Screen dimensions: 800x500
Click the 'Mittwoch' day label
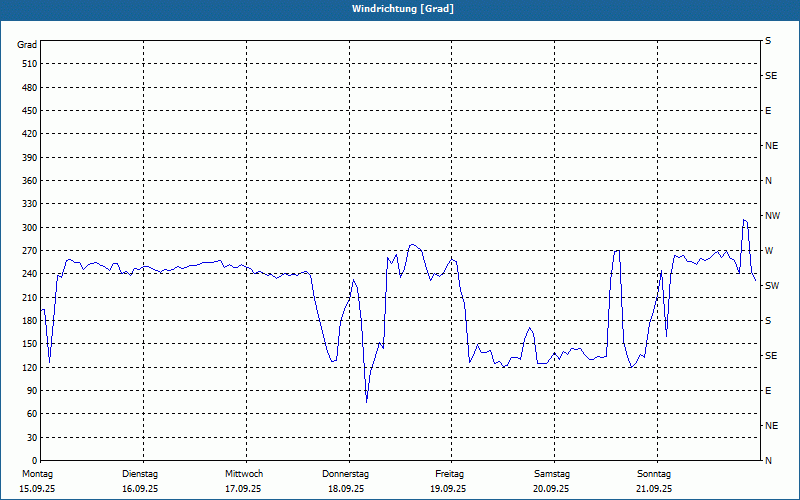click(x=244, y=474)
